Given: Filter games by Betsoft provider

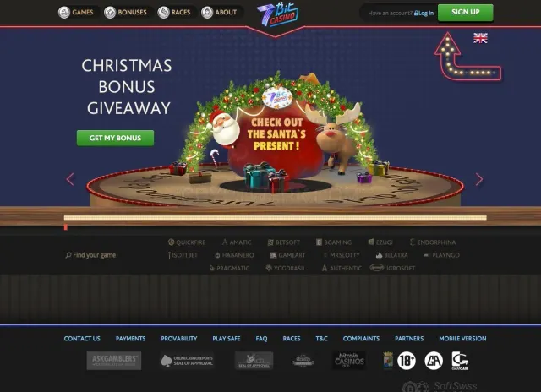Looking at the screenshot, I should 284,242.
